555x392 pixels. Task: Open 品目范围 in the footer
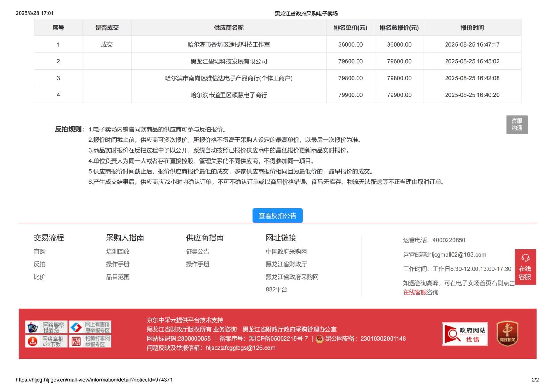click(x=118, y=277)
